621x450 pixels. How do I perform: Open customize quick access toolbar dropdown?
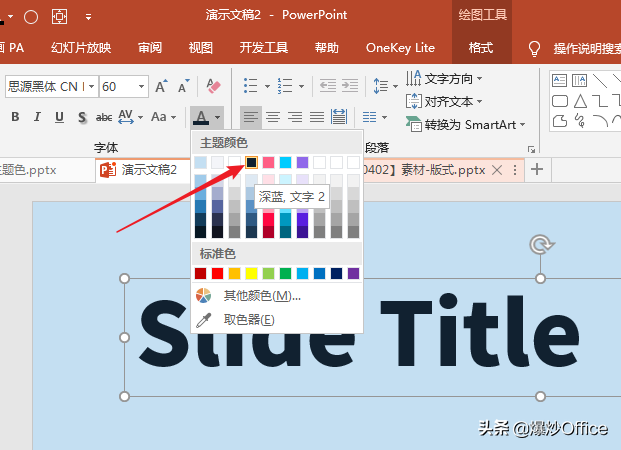point(88,17)
